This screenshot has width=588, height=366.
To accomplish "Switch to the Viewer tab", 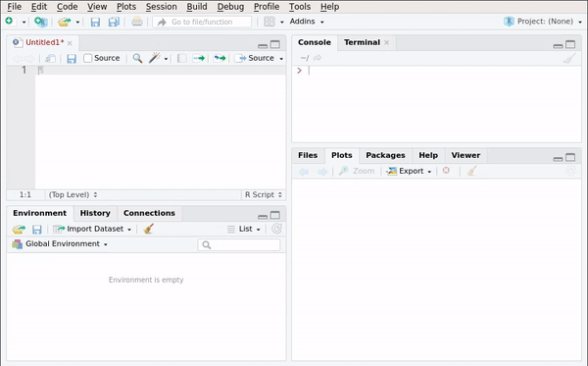I will pyautogui.click(x=465, y=155).
